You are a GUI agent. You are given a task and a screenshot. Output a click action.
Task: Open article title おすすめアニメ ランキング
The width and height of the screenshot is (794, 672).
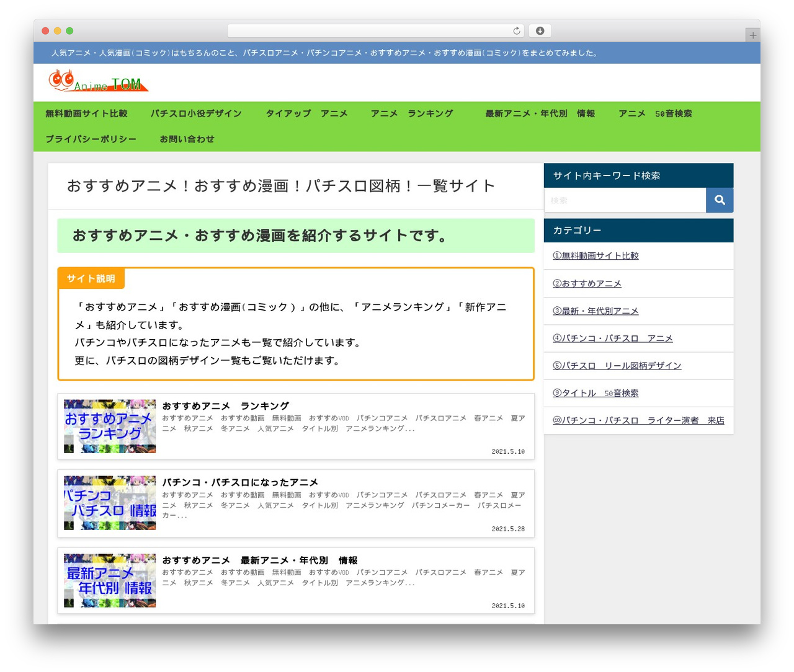(x=226, y=405)
